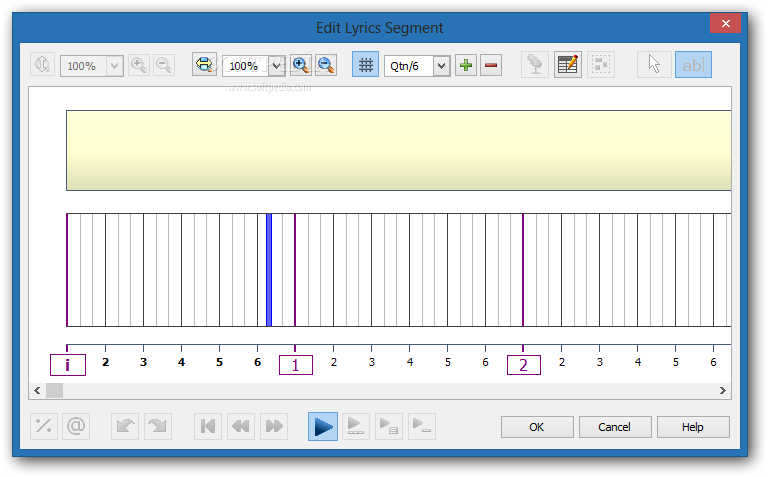Zoom out horizontally with the blue magnifier
The height and width of the screenshot is (477, 768).
click(326, 65)
